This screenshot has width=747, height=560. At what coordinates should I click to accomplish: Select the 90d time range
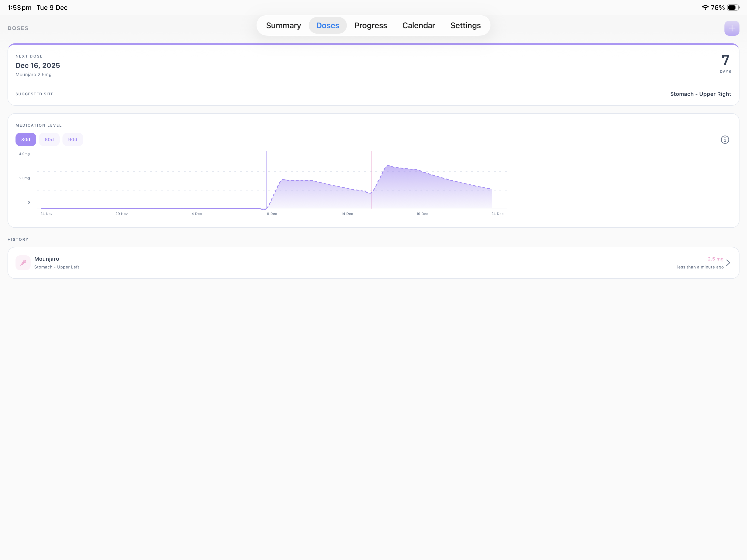click(x=73, y=140)
